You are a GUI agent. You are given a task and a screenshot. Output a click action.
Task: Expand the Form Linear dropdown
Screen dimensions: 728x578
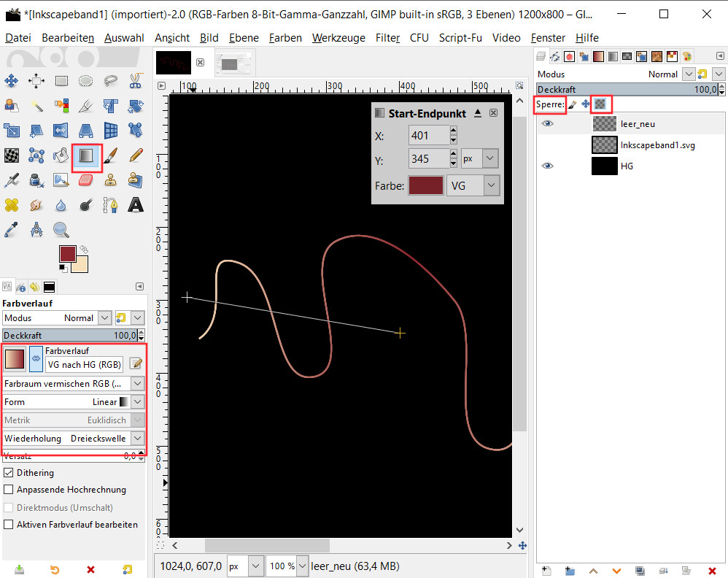tap(137, 401)
